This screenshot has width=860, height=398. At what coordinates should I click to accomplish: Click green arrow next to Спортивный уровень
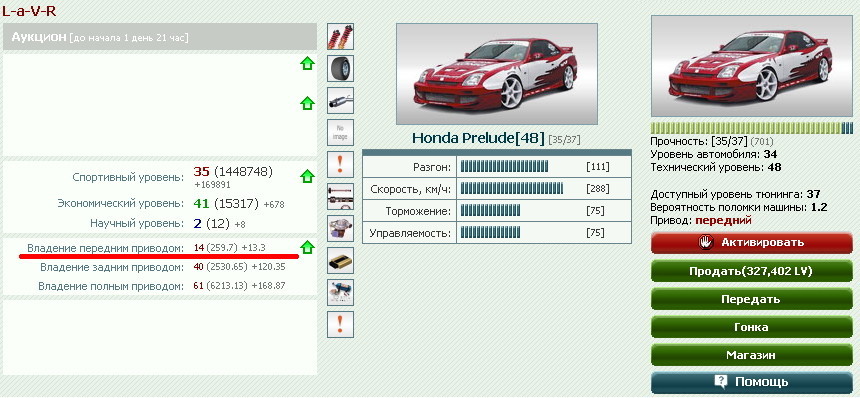[x=307, y=176]
